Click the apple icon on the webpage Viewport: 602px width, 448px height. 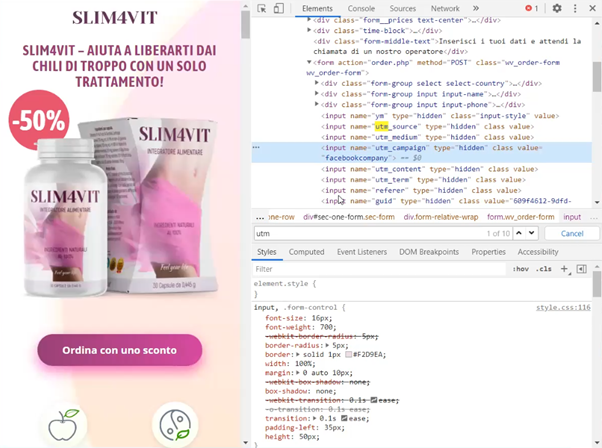[63, 424]
